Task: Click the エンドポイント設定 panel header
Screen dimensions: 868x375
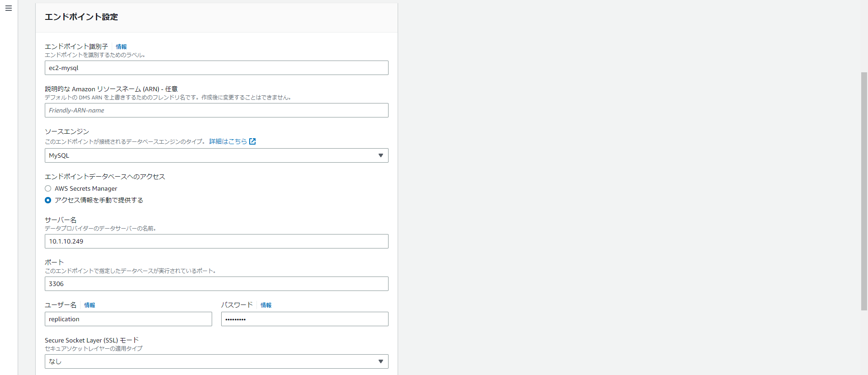Action: [x=217, y=17]
